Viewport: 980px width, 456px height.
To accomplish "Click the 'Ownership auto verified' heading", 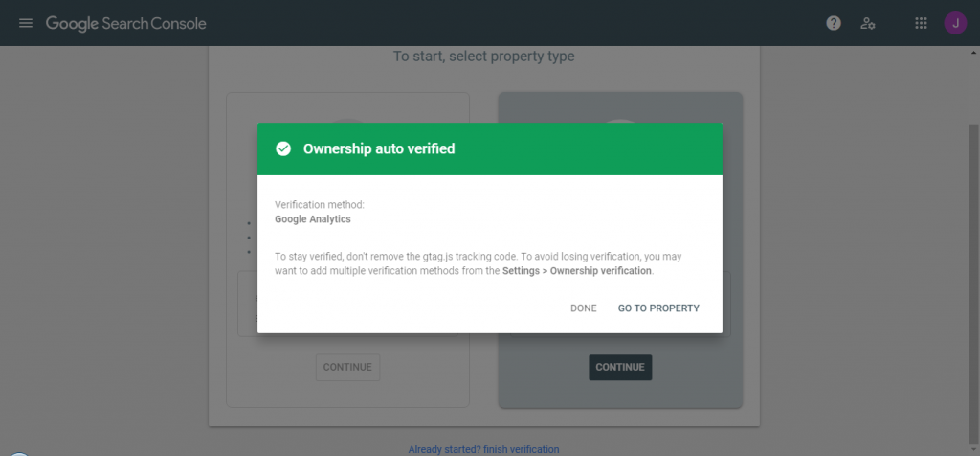I will (x=379, y=148).
